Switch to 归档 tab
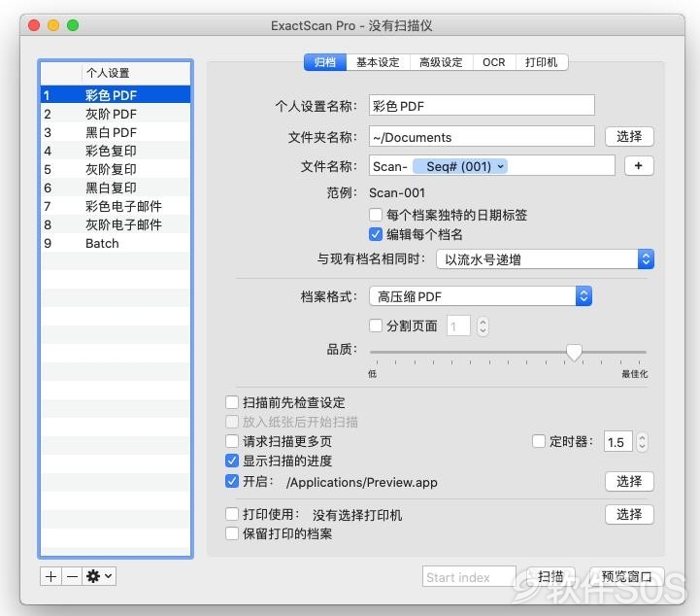The width and height of the screenshot is (700, 616). pos(324,62)
